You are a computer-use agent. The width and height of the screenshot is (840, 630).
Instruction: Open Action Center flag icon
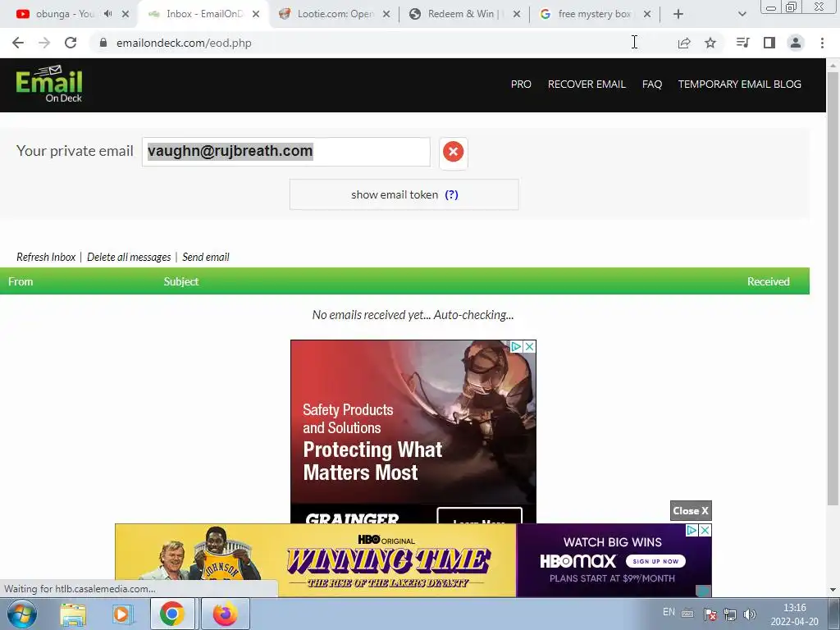click(x=710, y=614)
